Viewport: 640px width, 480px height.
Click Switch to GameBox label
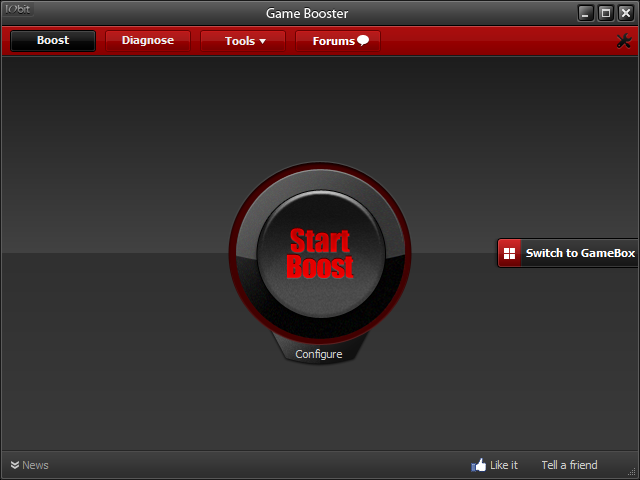click(580, 253)
